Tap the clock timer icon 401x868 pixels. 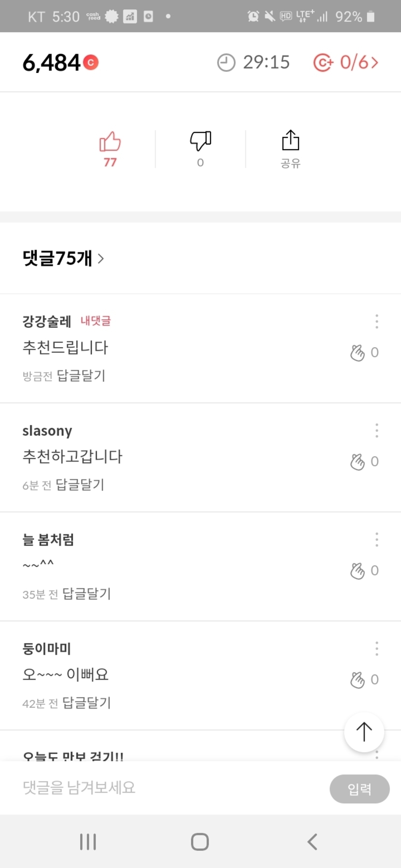(226, 63)
